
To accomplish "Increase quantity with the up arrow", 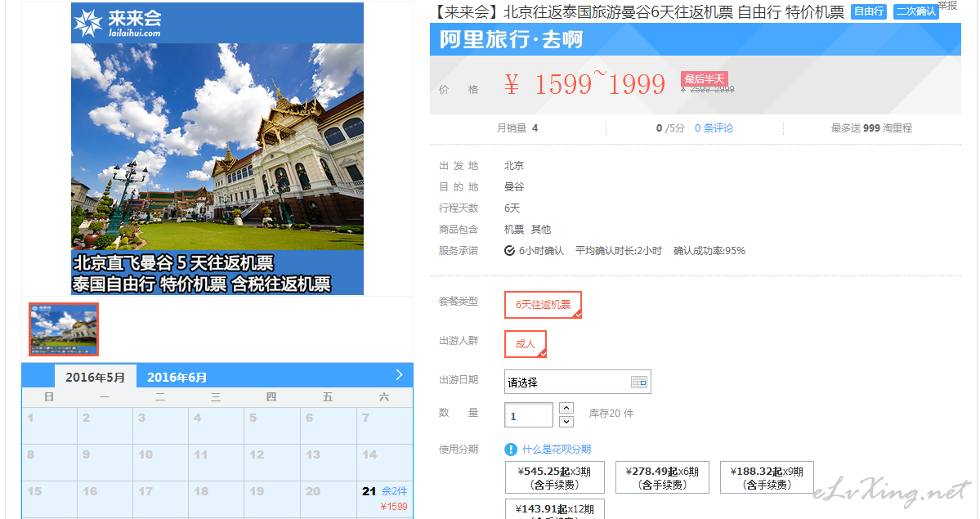I will coord(566,408).
